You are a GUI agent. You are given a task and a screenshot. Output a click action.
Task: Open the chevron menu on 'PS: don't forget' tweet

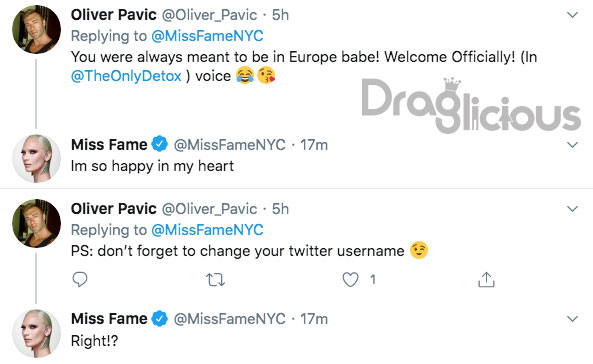(x=573, y=208)
